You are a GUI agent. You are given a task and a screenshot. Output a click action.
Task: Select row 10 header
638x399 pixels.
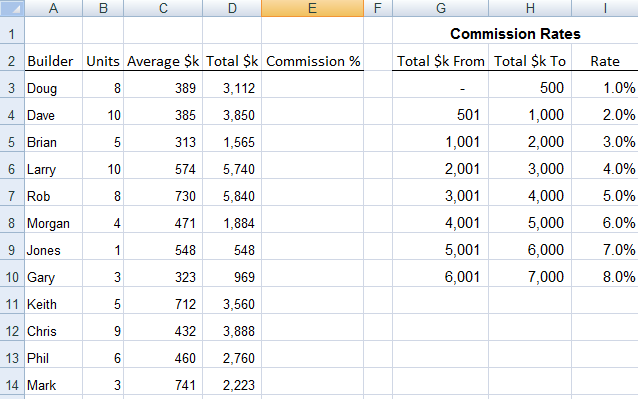tap(12, 273)
